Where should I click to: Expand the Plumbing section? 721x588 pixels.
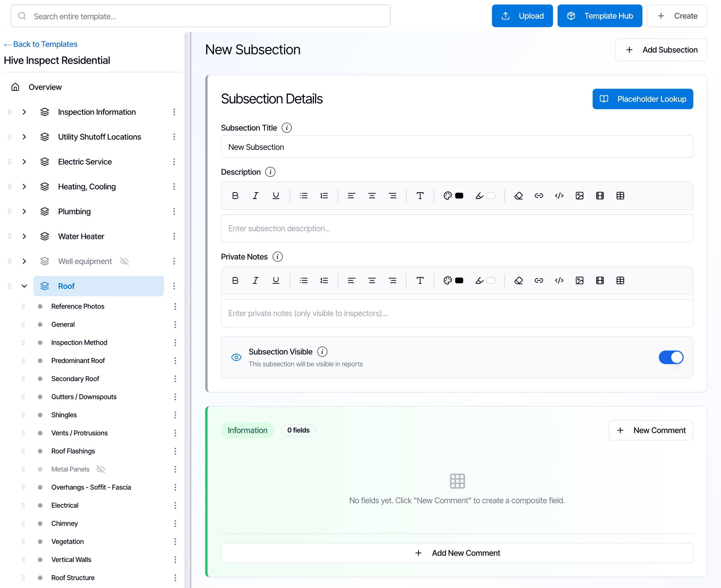pos(24,212)
